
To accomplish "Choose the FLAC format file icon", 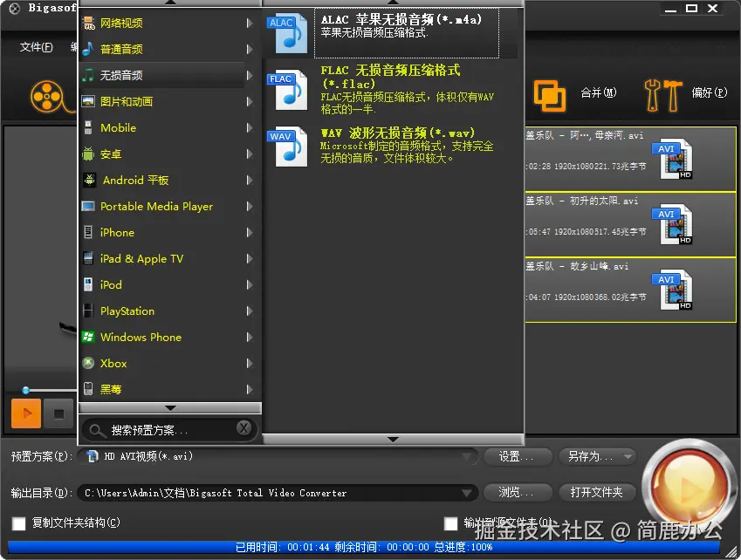I will point(287,91).
